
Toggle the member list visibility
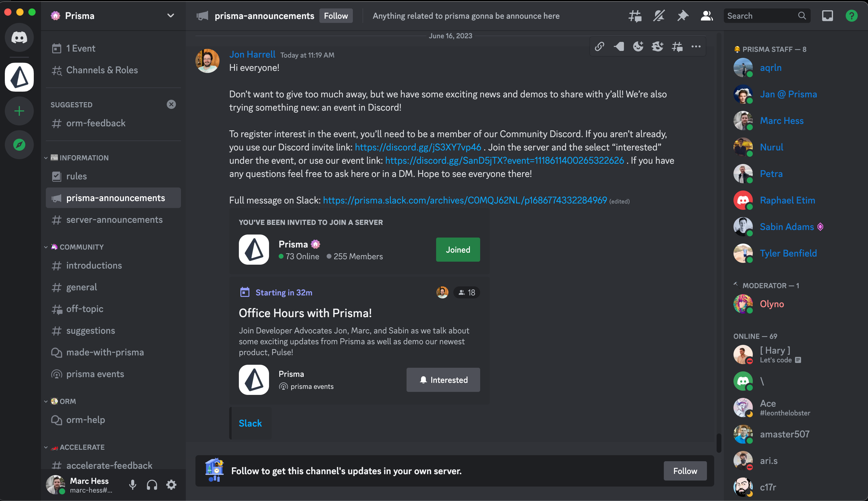pos(707,16)
